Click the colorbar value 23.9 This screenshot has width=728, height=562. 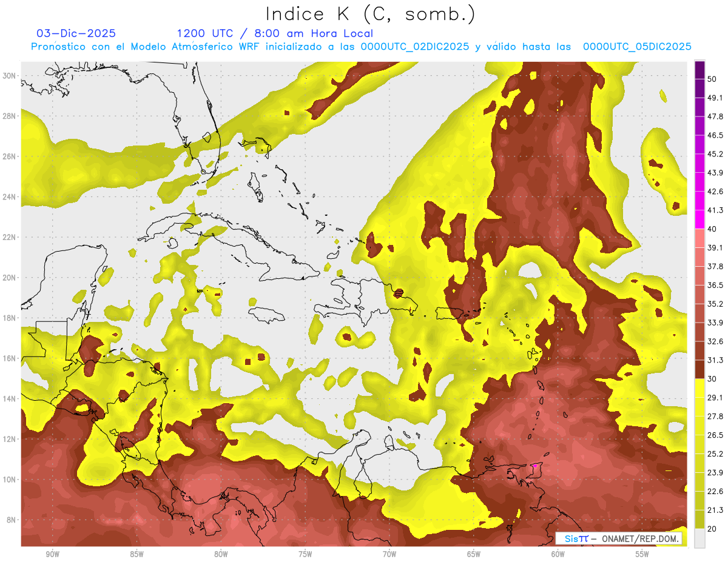[715, 472]
